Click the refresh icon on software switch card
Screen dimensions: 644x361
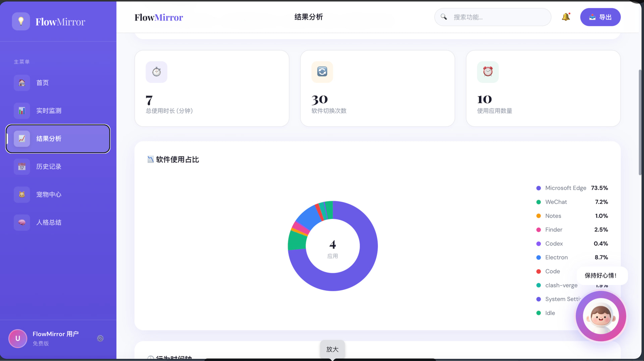322,72
